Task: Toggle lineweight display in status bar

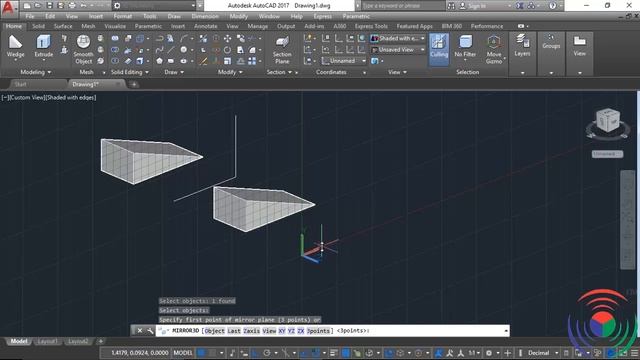Action: (x=334, y=353)
